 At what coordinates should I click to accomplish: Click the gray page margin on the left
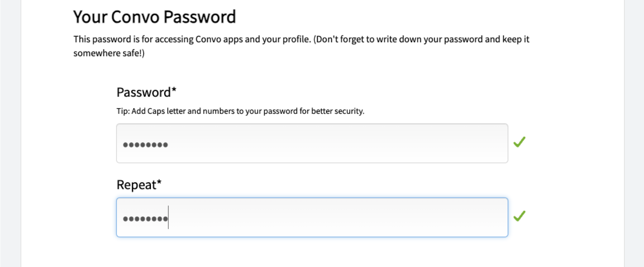click(x=11, y=133)
